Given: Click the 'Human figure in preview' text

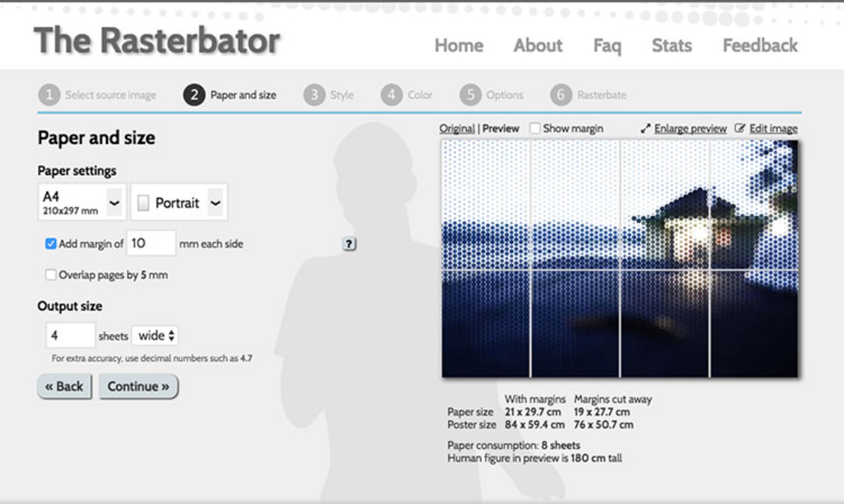Looking at the screenshot, I should [x=535, y=458].
